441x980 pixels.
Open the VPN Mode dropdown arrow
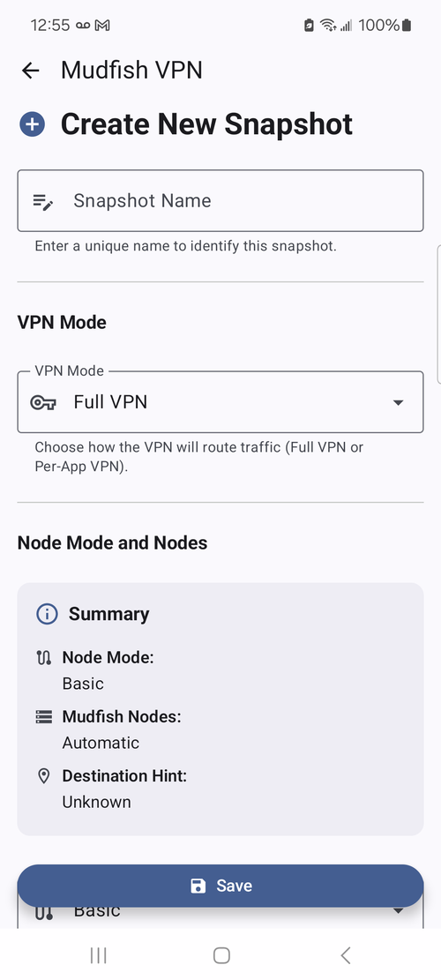point(398,402)
